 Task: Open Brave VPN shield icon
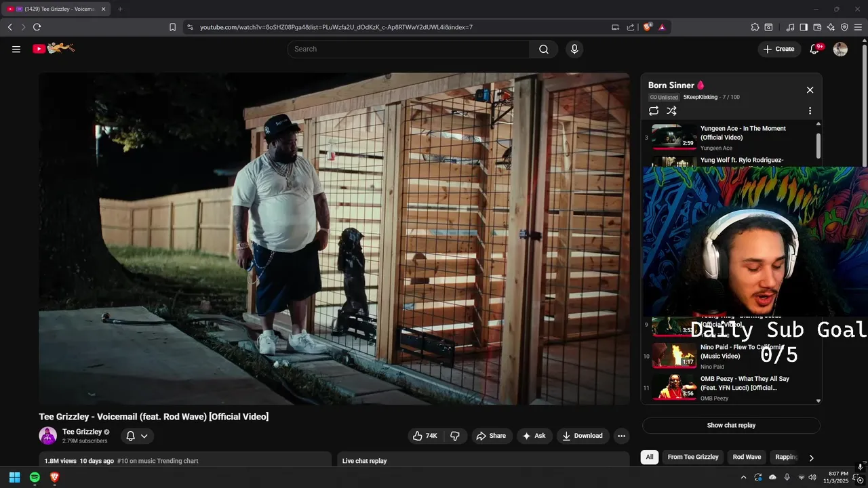pyautogui.click(x=844, y=27)
